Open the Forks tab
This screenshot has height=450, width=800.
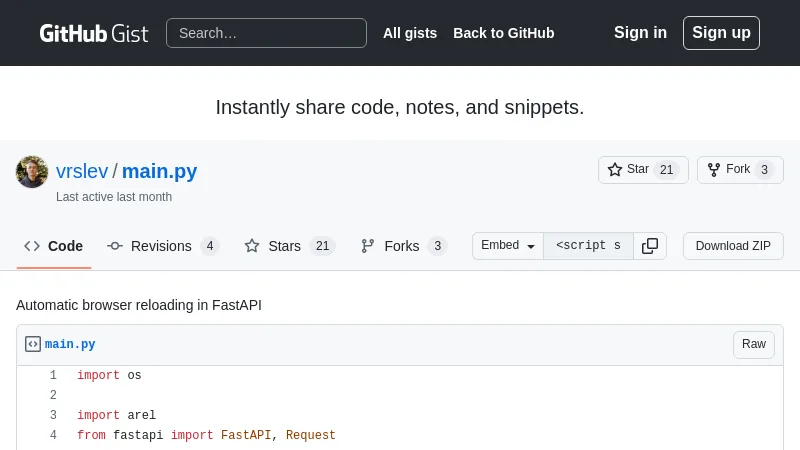[x=403, y=246]
